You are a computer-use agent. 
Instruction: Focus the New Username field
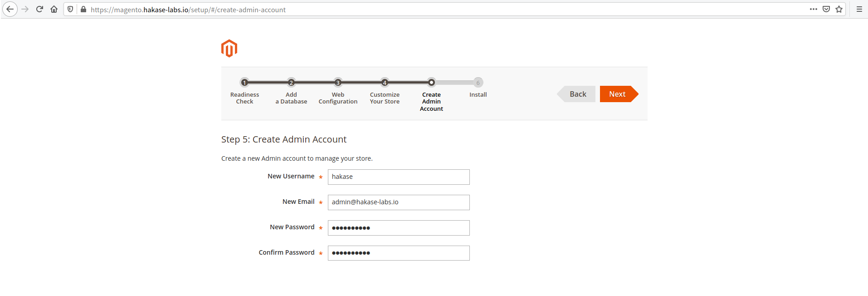tap(399, 177)
